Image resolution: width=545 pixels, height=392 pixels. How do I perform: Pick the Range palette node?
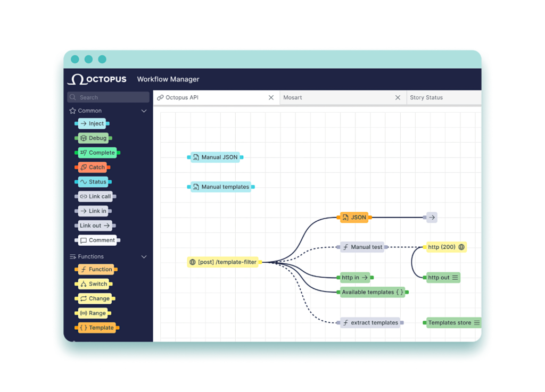click(x=93, y=313)
